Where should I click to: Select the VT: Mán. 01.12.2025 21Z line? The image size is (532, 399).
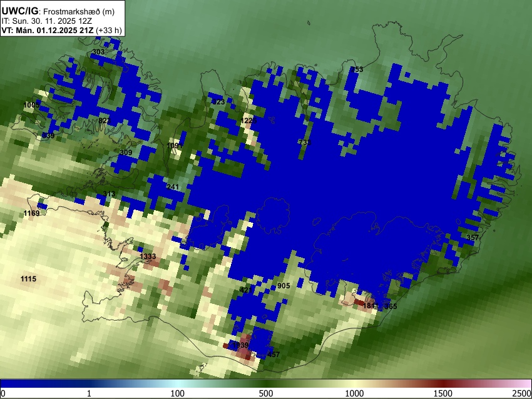47,31
